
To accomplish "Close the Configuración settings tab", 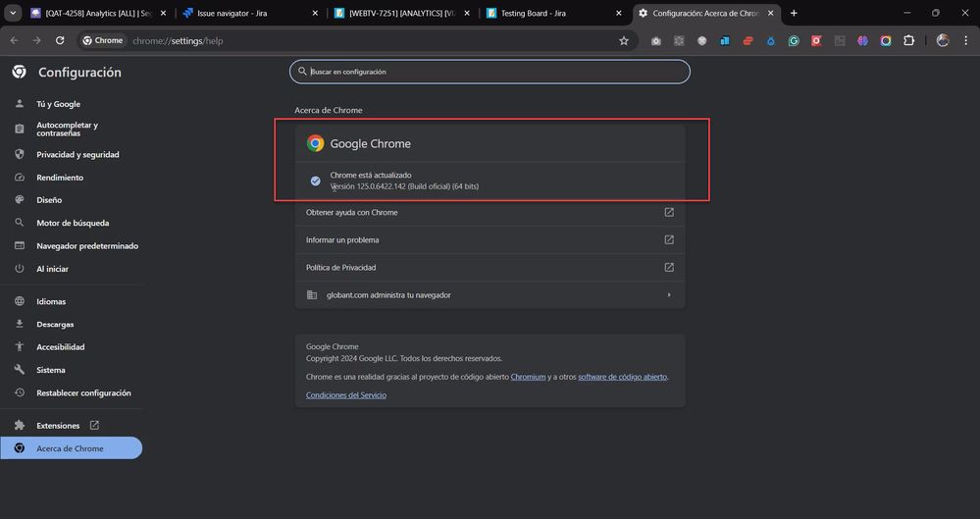I will coord(771,13).
